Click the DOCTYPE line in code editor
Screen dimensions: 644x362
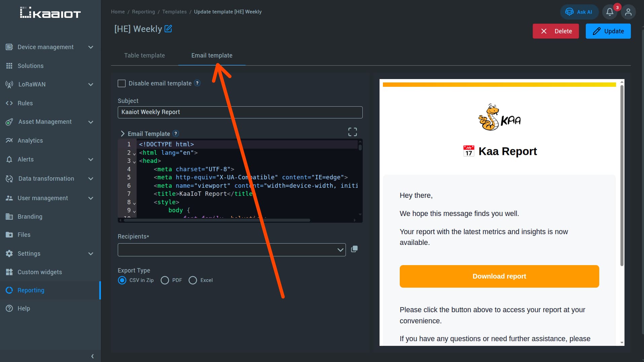[166, 144]
